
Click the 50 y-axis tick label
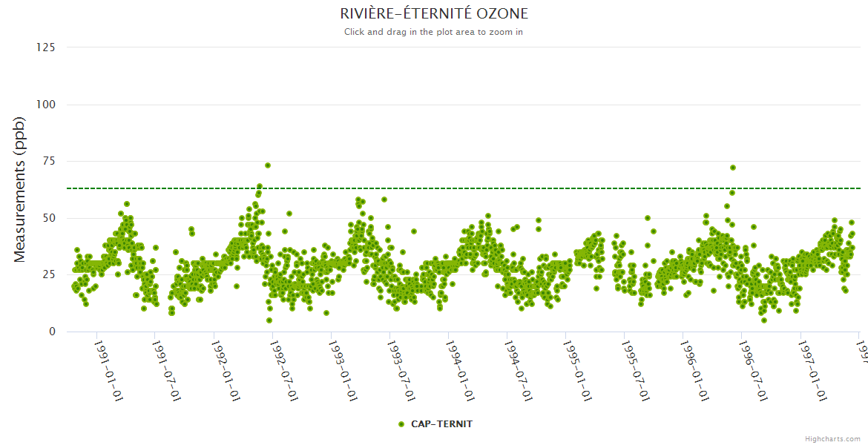click(48, 218)
